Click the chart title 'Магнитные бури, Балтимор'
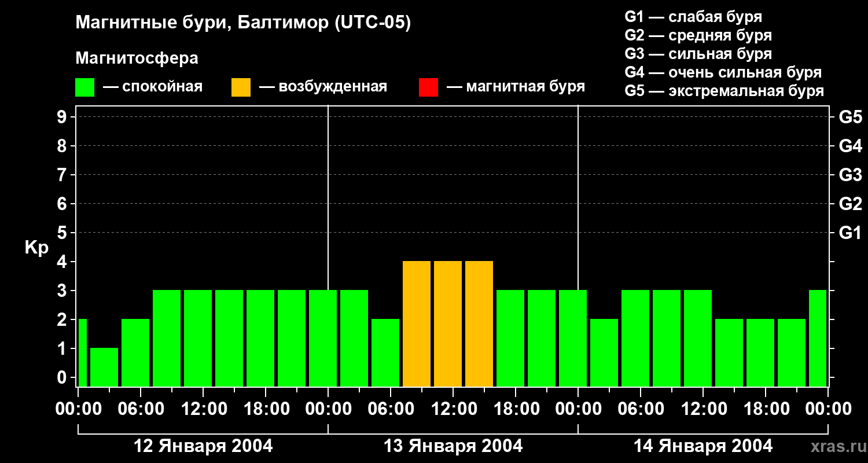Viewport: 868px width, 463px height. 243,23
